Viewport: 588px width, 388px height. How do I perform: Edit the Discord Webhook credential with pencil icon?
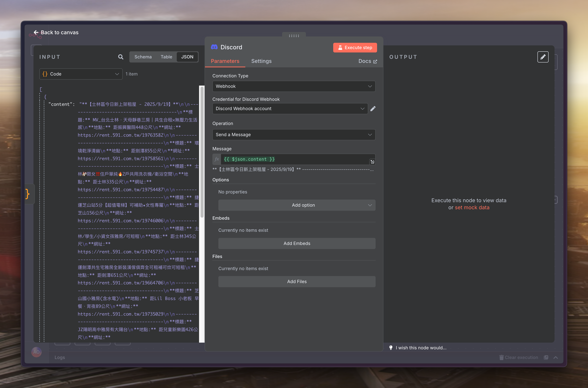[373, 109]
